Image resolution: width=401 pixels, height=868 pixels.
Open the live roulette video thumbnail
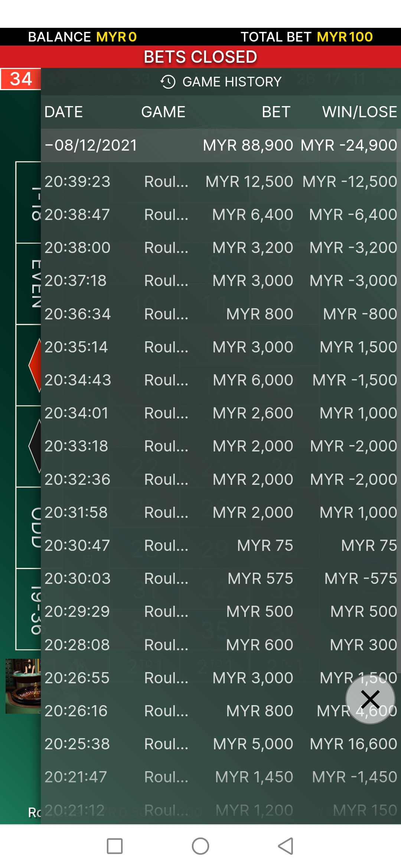(x=23, y=686)
